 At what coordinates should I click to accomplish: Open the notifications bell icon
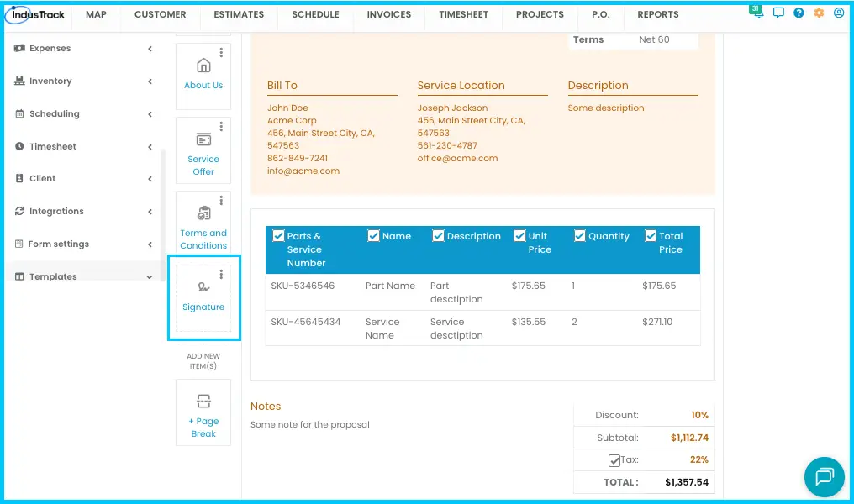pyautogui.click(x=757, y=13)
